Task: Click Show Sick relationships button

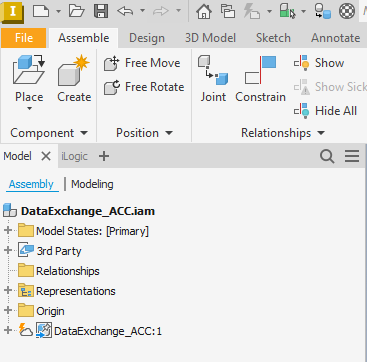Action: pos(329,87)
